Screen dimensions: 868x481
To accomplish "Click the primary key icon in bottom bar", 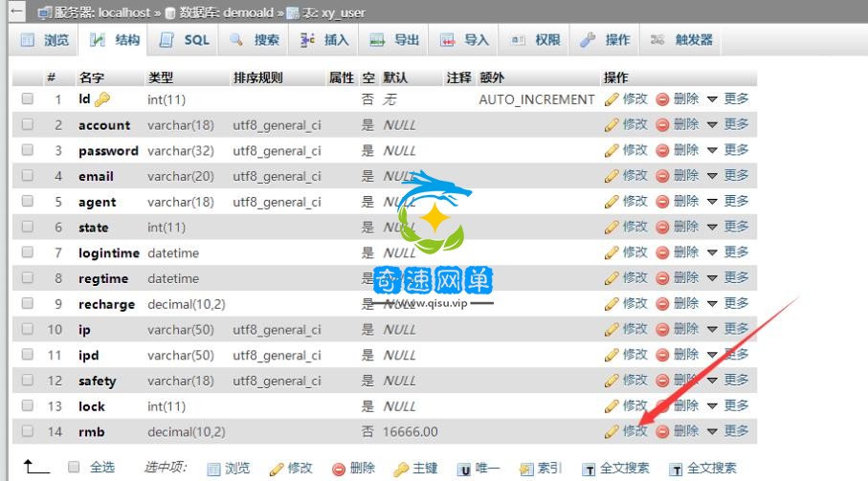I will point(401,470).
